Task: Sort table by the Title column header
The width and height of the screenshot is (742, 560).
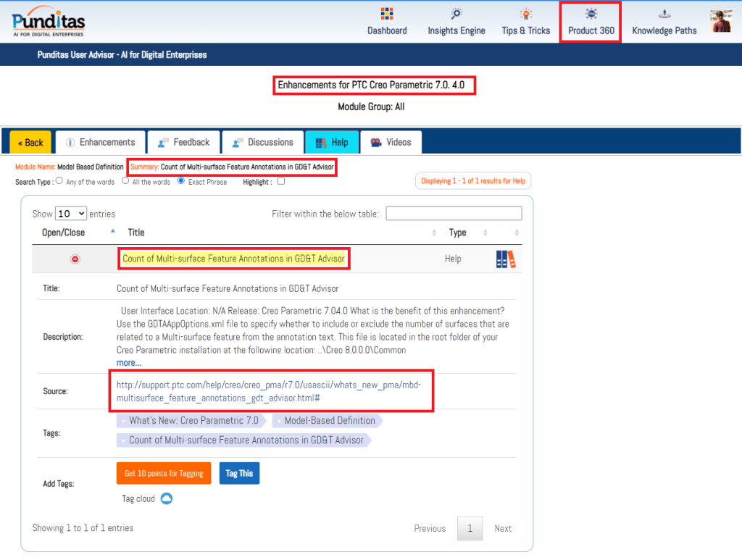Action: pyautogui.click(x=136, y=233)
